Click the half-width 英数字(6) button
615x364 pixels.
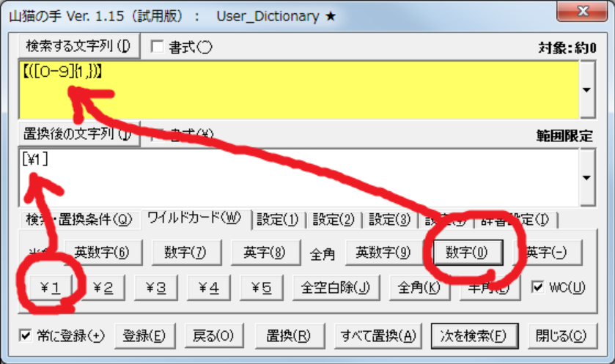click(x=101, y=252)
